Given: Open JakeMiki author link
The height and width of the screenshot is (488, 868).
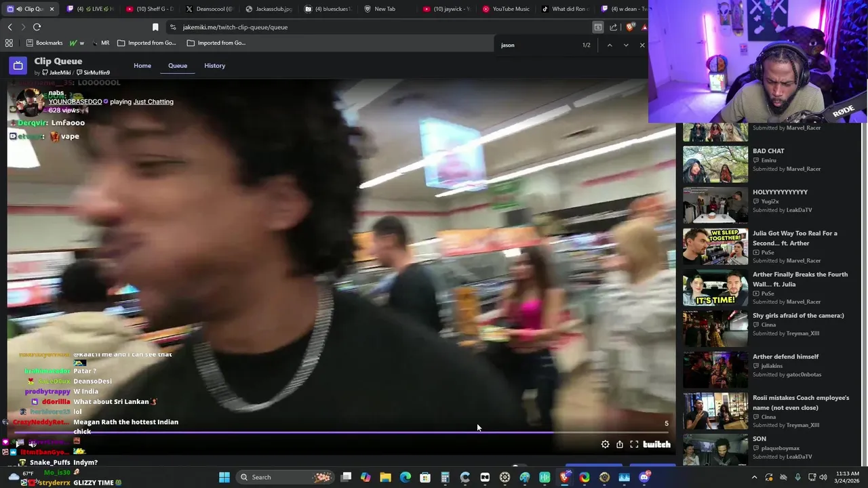Looking at the screenshot, I should [x=56, y=73].
